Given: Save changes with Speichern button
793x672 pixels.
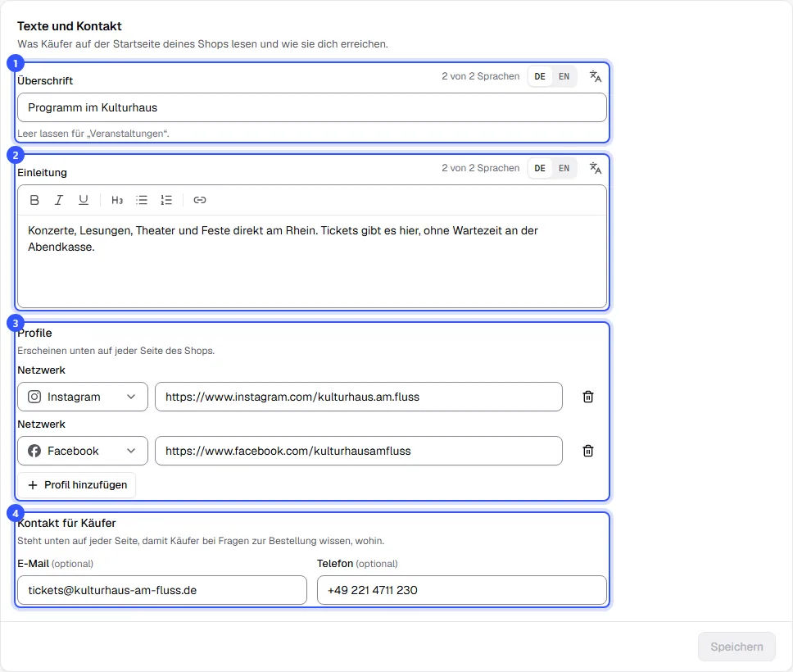Looking at the screenshot, I should pos(736,647).
